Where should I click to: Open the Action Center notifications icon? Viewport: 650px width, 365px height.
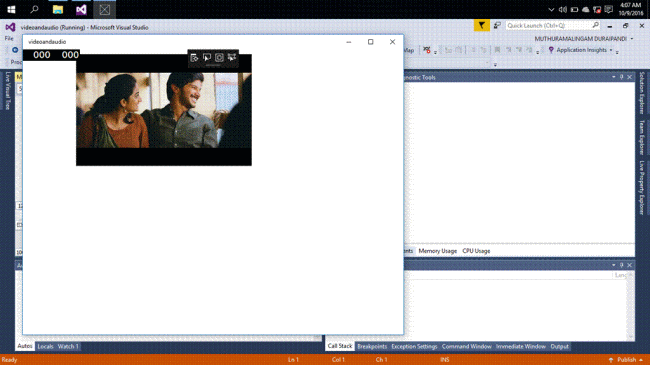(609, 10)
